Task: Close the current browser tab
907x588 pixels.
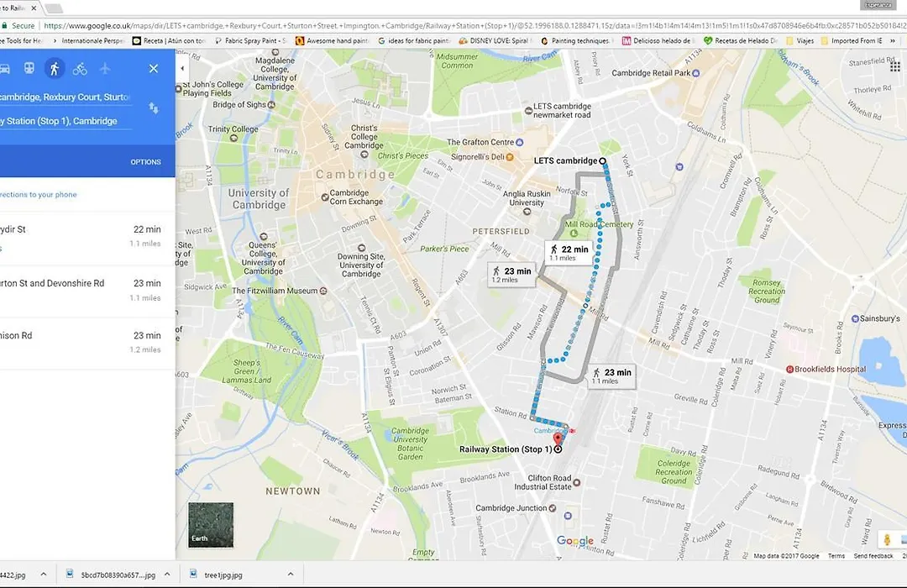Action: coord(34,8)
